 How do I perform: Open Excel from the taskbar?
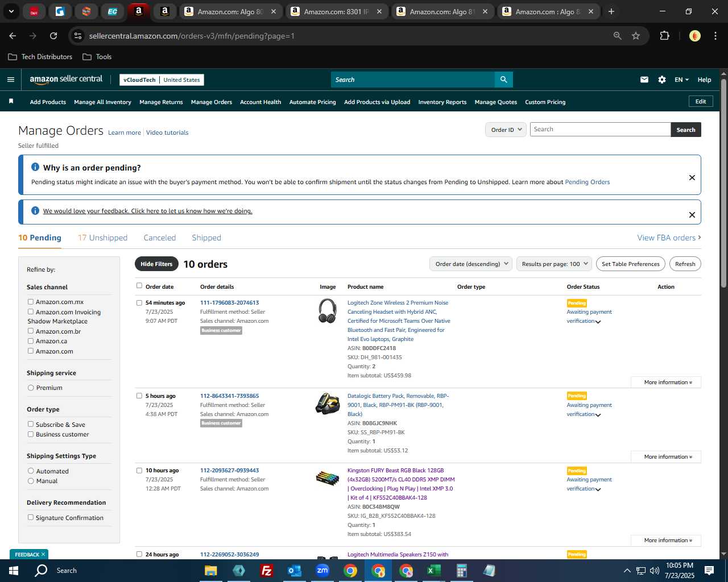[x=433, y=571]
